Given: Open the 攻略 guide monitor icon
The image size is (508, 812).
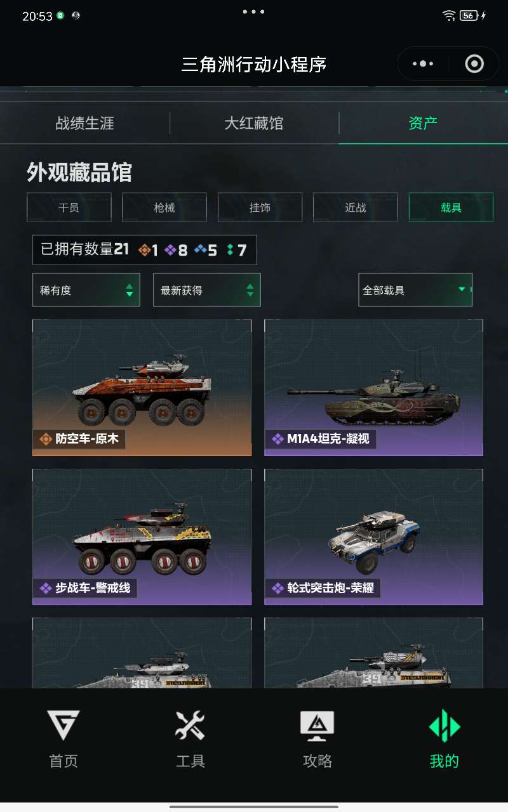Looking at the screenshot, I should pyautogui.click(x=317, y=726).
